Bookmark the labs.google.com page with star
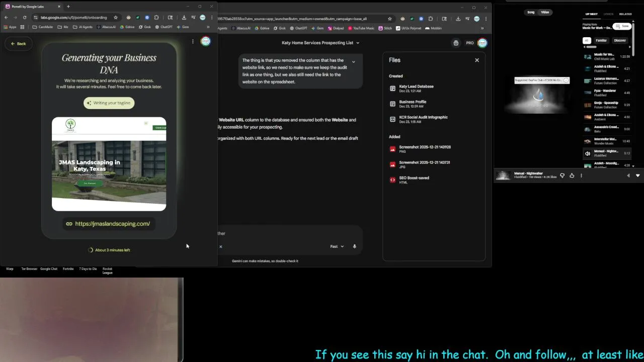The image size is (644, 362). click(x=116, y=18)
